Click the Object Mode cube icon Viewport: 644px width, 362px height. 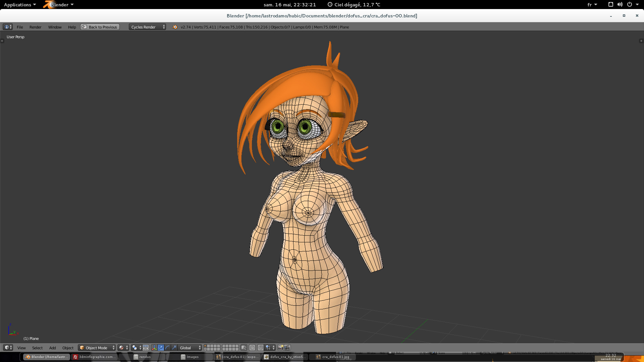[82, 348]
